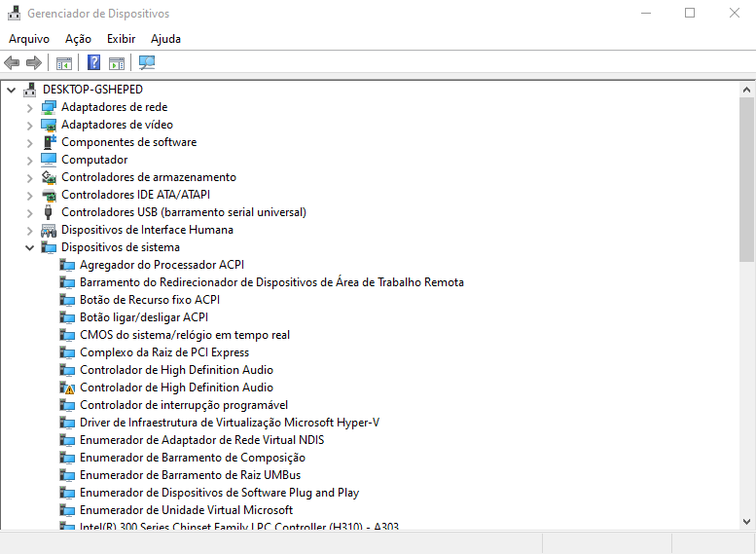Screen dimensions: 756x554
Task: Minimize the Gerenciador de Dispositivos window
Action: 646,13
